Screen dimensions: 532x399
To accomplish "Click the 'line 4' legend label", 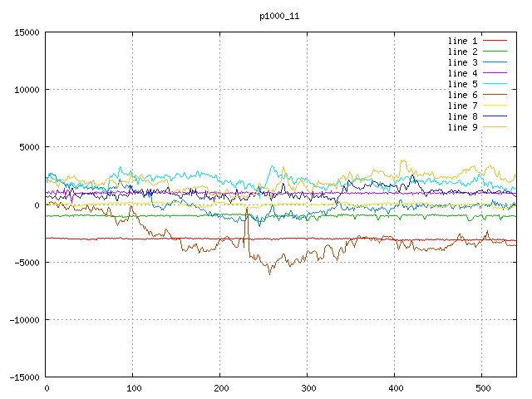I will (462, 73).
